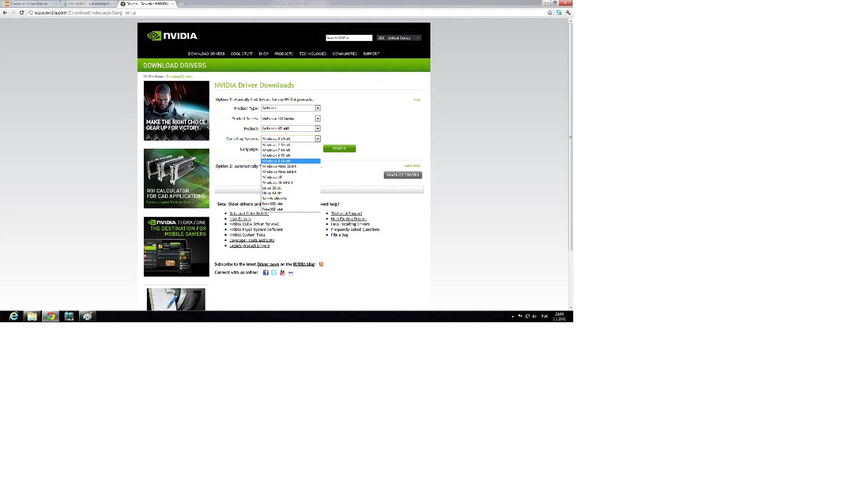Choose Windows 7 64-bit from list
This screenshot has width=868, height=488.
(291, 150)
